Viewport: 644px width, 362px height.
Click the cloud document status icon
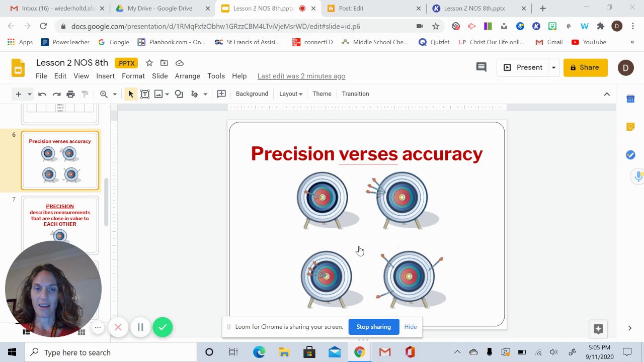pyautogui.click(x=180, y=63)
